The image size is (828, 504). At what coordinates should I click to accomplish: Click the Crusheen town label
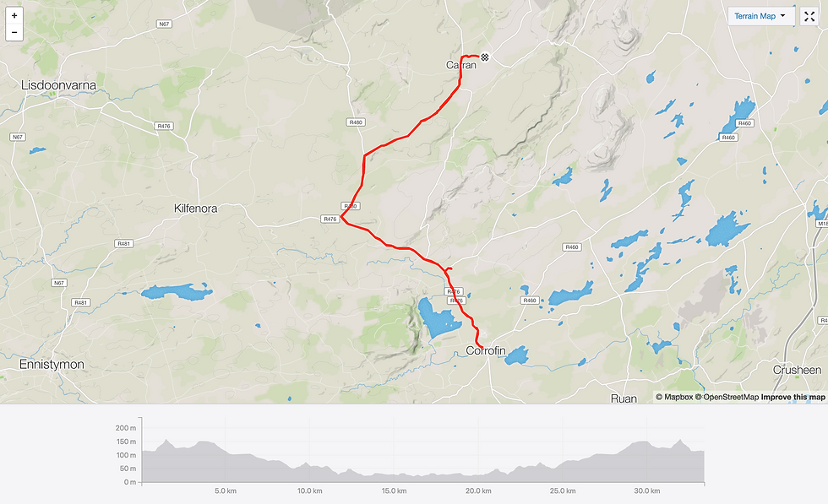(x=797, y=370)
